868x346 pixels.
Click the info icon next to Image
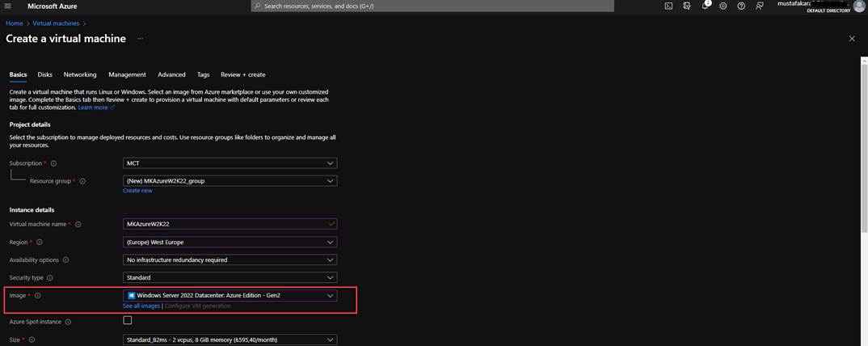(x=37, y=296)
